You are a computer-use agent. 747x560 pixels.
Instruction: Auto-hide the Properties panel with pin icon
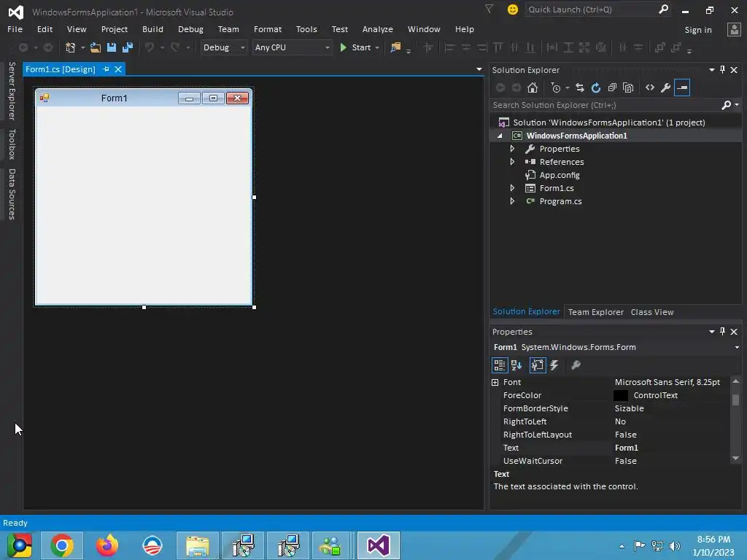pyautogui.click(x=723, y=332)
